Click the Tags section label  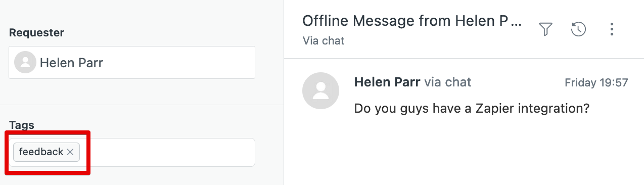tap(22, 125)
